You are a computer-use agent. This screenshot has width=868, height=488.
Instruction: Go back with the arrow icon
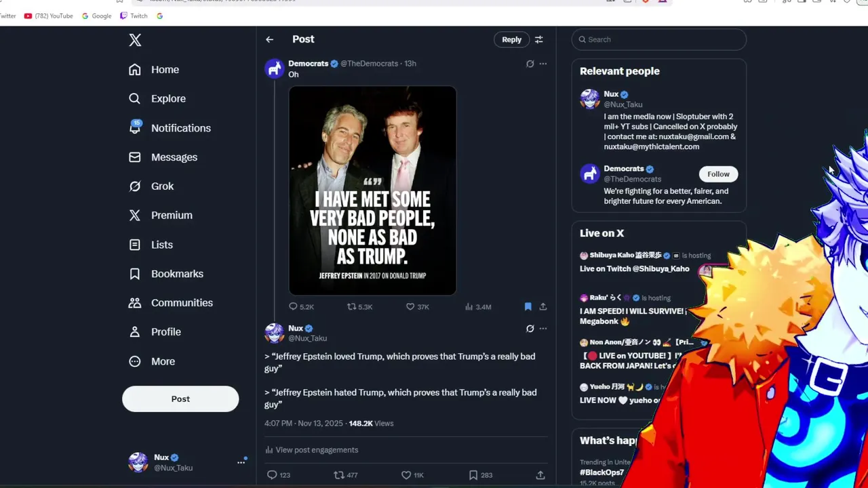pyautogui.click(x=270, y=40)
